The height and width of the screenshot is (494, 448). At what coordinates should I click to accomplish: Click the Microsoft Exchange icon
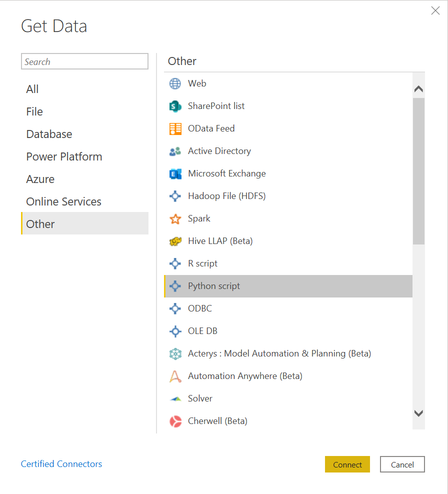click(x=175, y=173)
